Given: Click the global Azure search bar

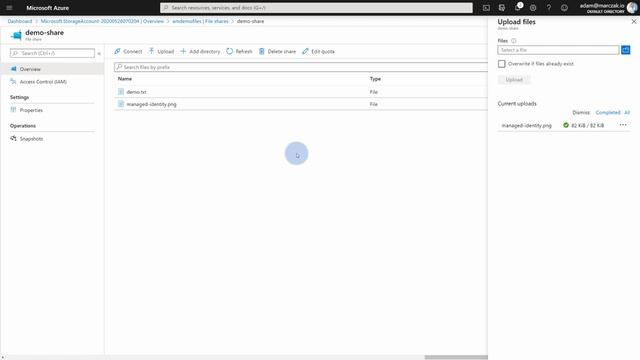Looking at the screenshot, I should (x=316, y=8).
